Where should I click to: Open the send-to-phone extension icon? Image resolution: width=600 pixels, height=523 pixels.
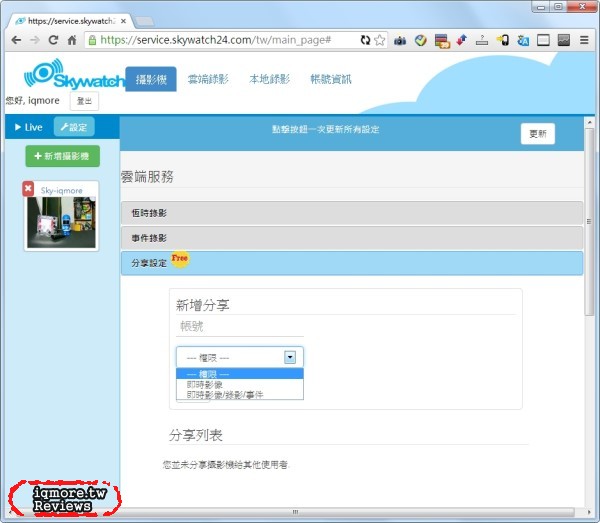(x=503, y=40)
